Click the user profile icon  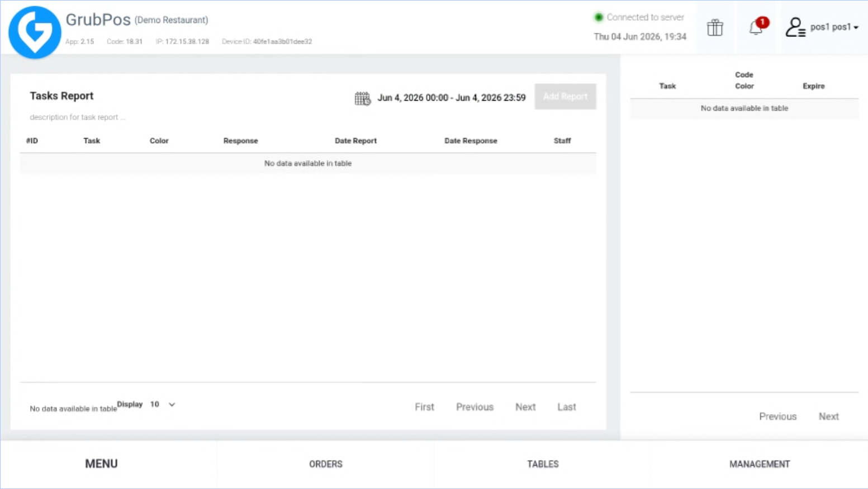tap(795, 27)
